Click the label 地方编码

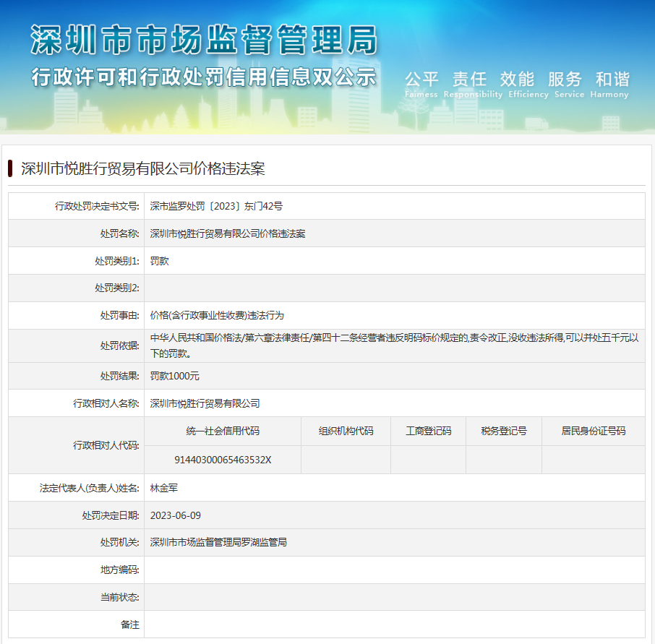point(119,570)
